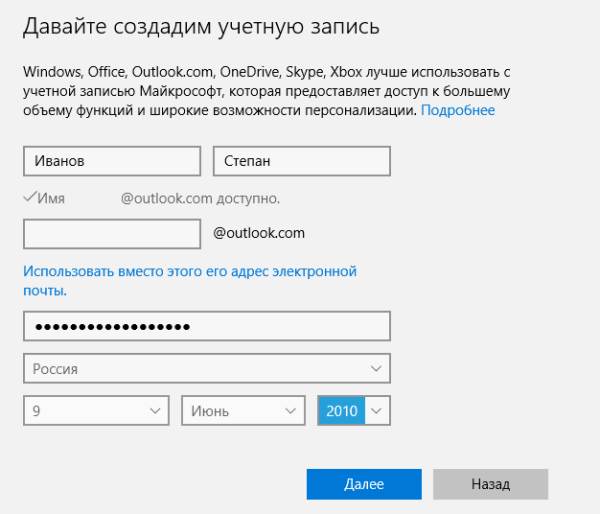Click the password field with dots
Screen dimensions: 600x514
click(x=205, y=327)
